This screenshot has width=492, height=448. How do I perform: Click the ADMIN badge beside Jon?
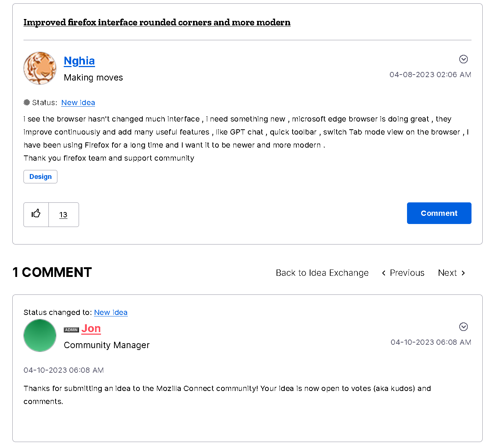pos(71,330)
